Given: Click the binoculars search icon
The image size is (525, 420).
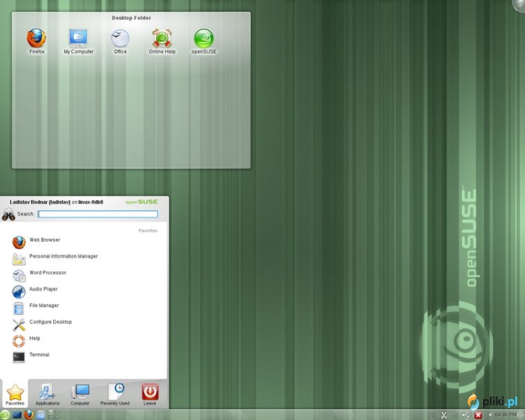Looking at the screenshot, I should pyautogui.click(x=9, y=215).
